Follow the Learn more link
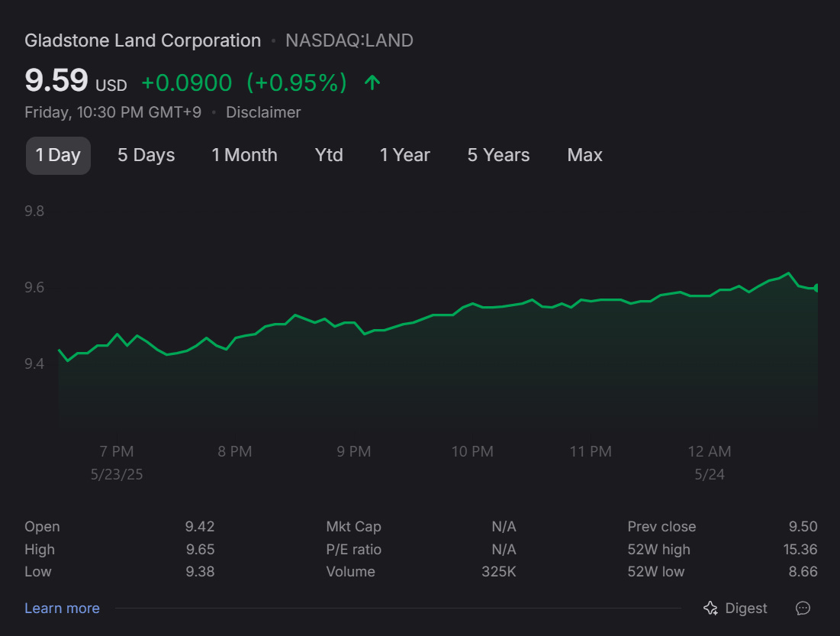840x636 pixels. click(62, 608)
